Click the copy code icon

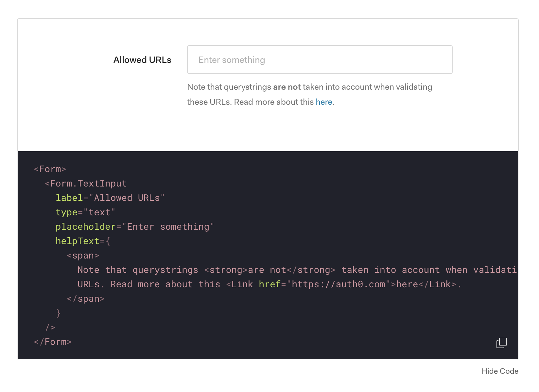(x=501, y=343)
